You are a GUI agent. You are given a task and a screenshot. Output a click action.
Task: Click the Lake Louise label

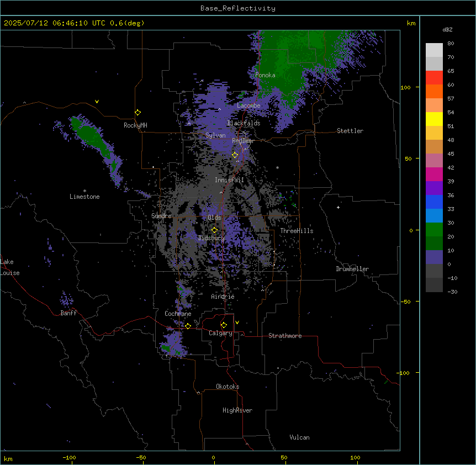coord(10,267)
